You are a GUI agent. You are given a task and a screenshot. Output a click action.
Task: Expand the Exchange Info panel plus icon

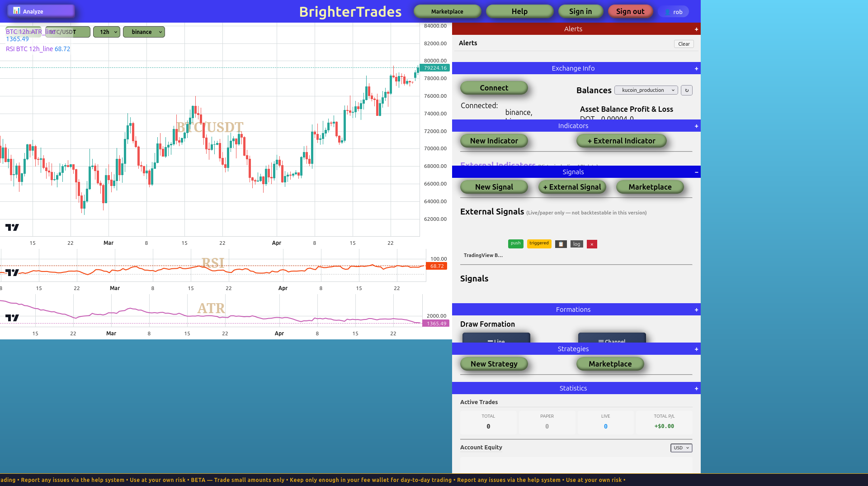pos(696,69)
